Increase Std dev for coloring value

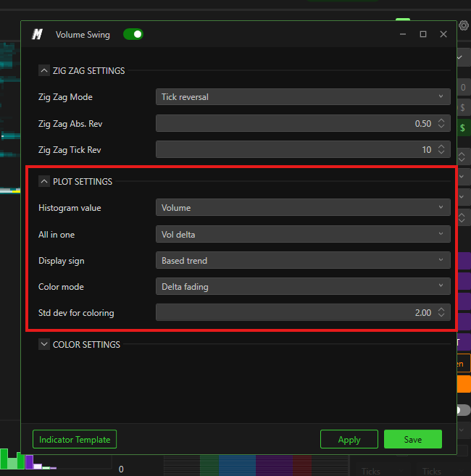coord(441,309)
